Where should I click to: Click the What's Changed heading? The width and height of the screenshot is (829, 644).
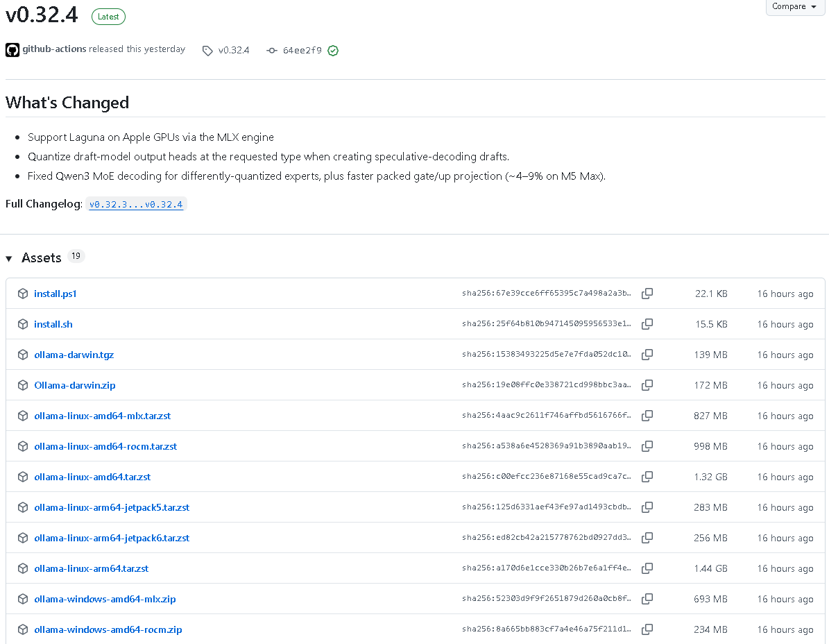67,103
